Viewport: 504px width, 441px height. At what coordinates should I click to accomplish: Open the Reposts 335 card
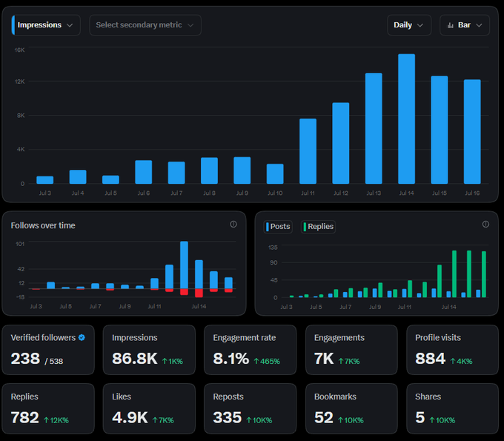pyautogui.click(x=250, y=408)
